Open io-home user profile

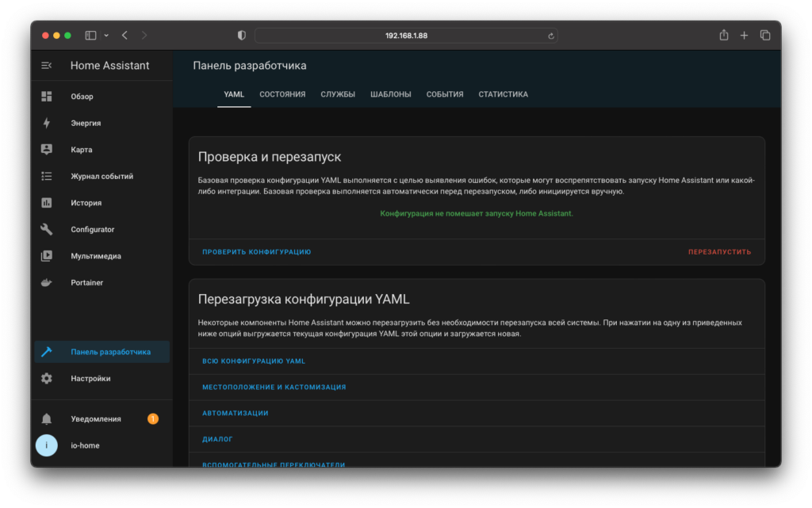pos(85,445)
